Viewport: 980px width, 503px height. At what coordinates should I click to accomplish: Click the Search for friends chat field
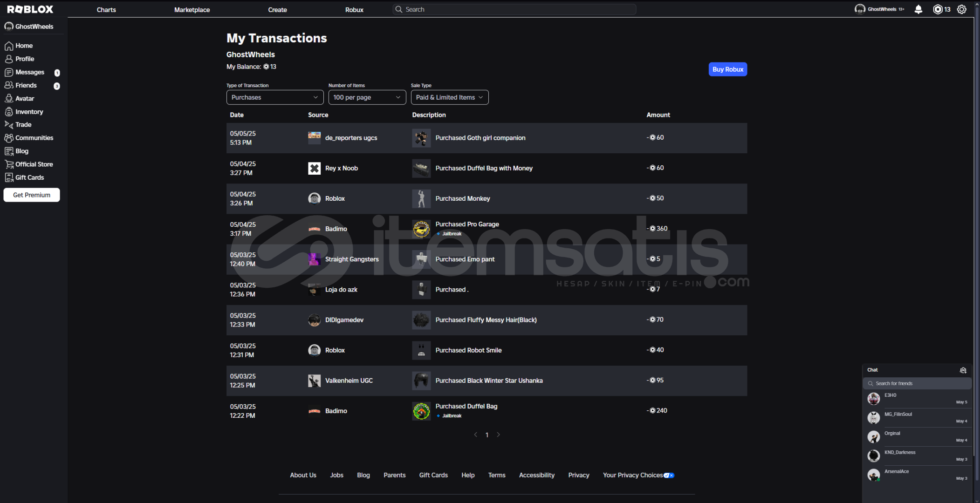917,383
